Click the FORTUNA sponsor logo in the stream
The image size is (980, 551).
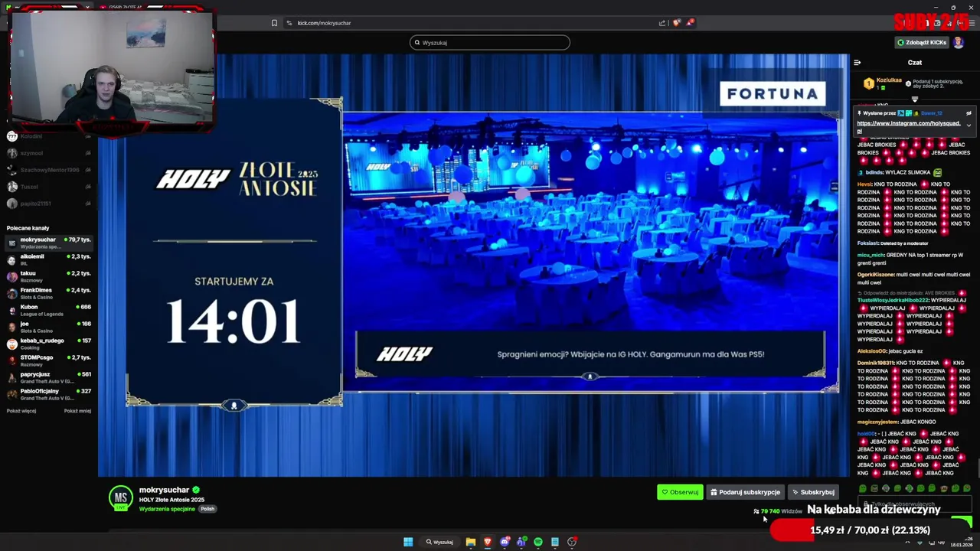click(x=773, y=94)
